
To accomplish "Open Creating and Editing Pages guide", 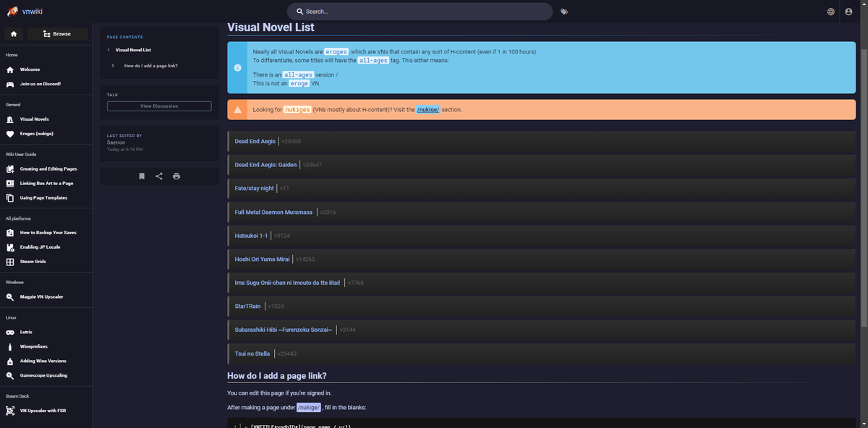I will (x=48, y=168).
